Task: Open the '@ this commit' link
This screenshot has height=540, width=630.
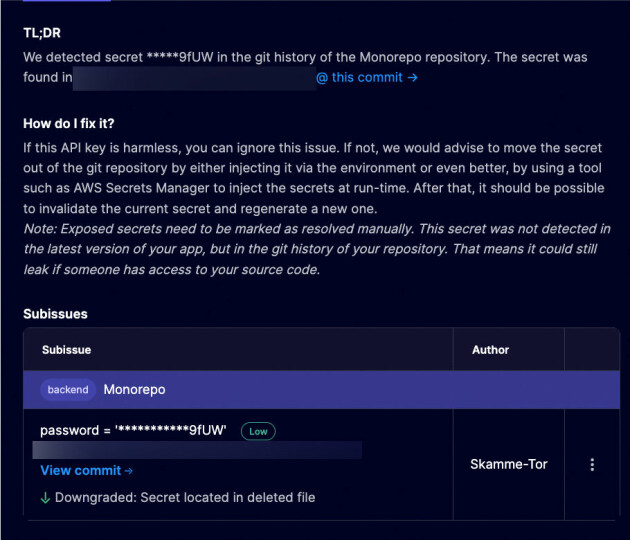Action: click(x=367, y=77)
